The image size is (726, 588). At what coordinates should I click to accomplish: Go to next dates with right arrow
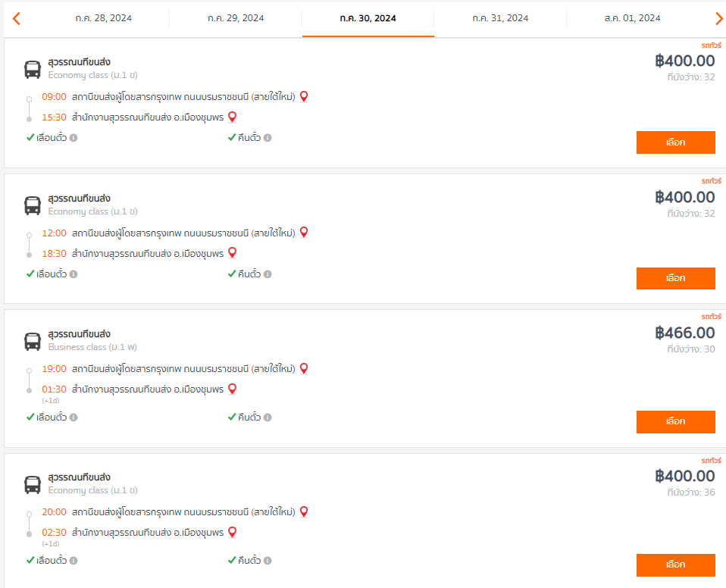718,18
